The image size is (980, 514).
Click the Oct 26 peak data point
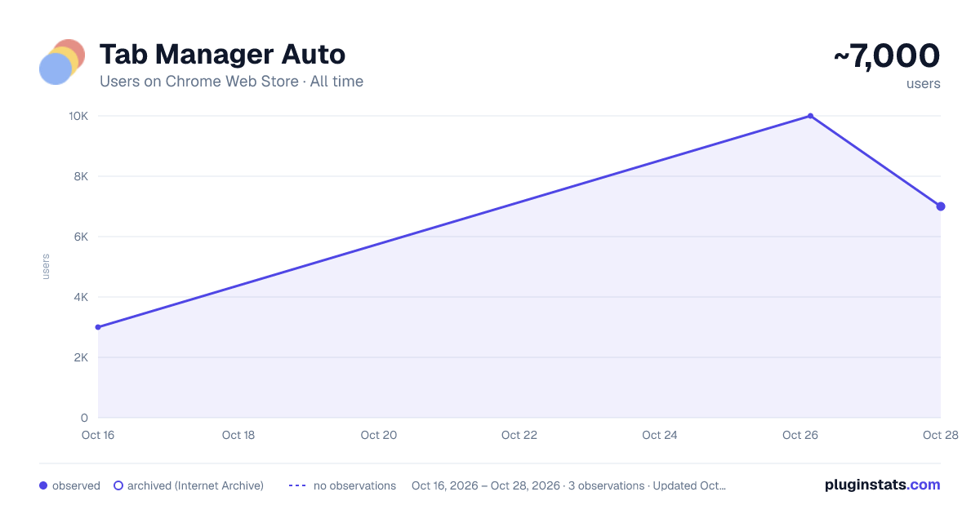(810, 116)
